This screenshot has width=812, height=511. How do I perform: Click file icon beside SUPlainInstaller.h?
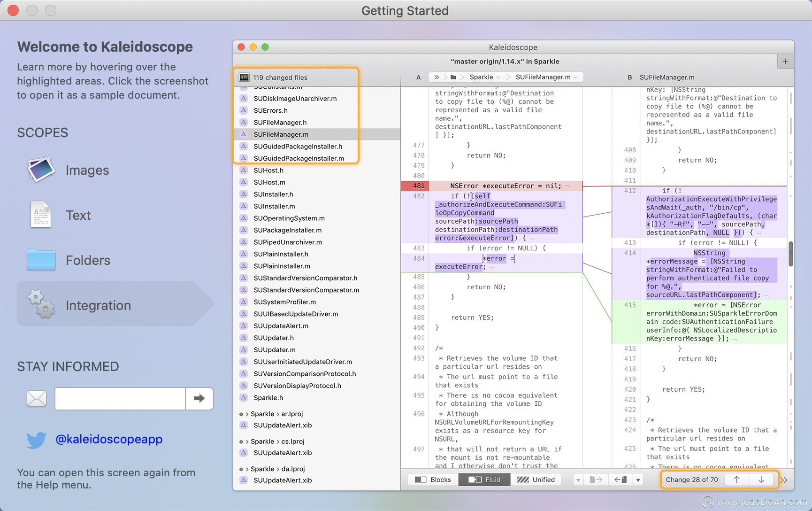tap(244, 254)
